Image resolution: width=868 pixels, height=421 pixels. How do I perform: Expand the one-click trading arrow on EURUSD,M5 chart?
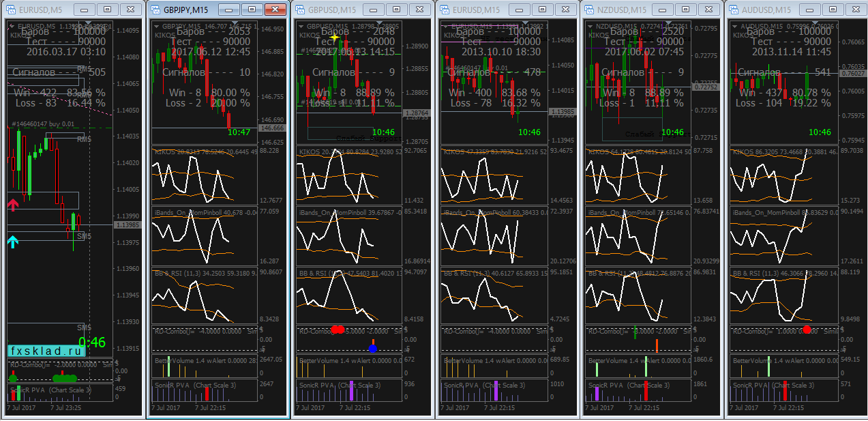13,26
